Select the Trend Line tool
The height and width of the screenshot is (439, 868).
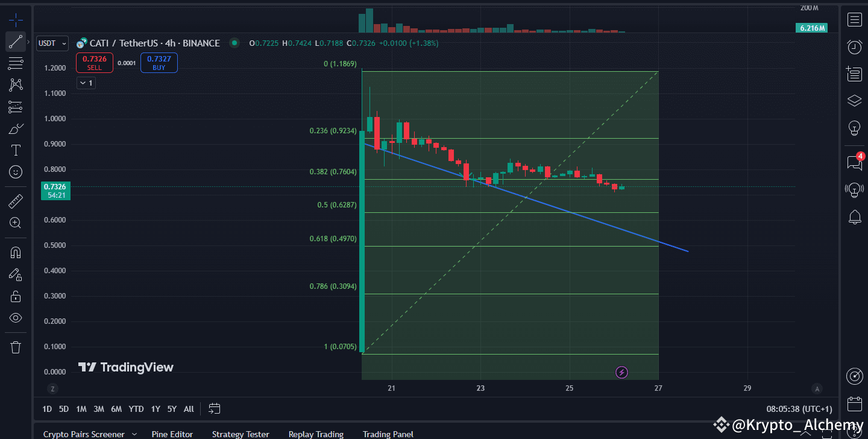[x=15, y=42]
